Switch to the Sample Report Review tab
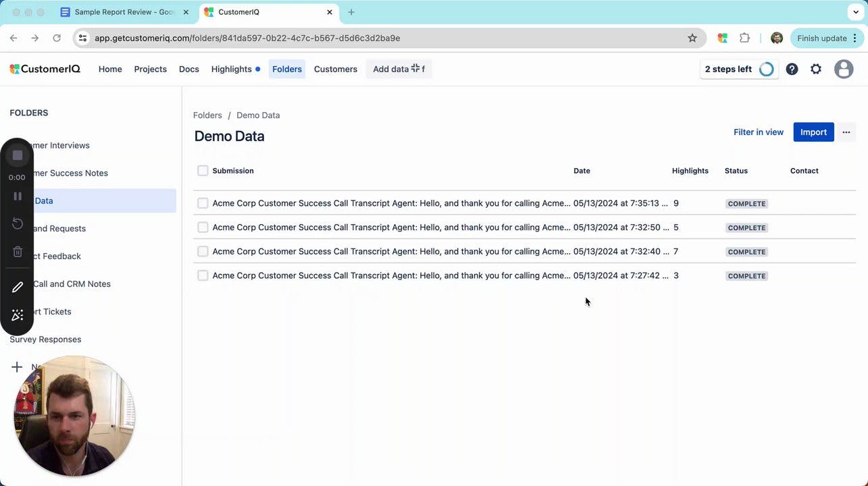This screenshot has width=868, height=486. click(124, 12)
